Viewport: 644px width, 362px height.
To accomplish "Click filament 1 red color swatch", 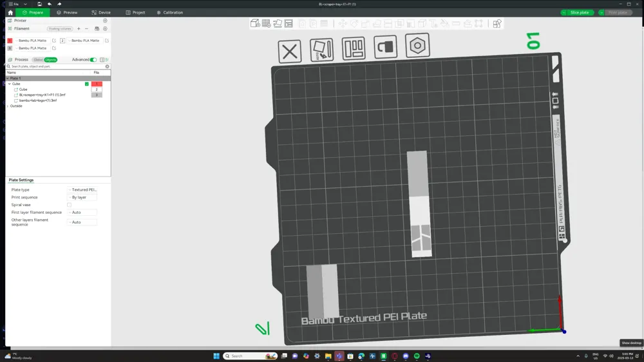I will tap(10, 41).
